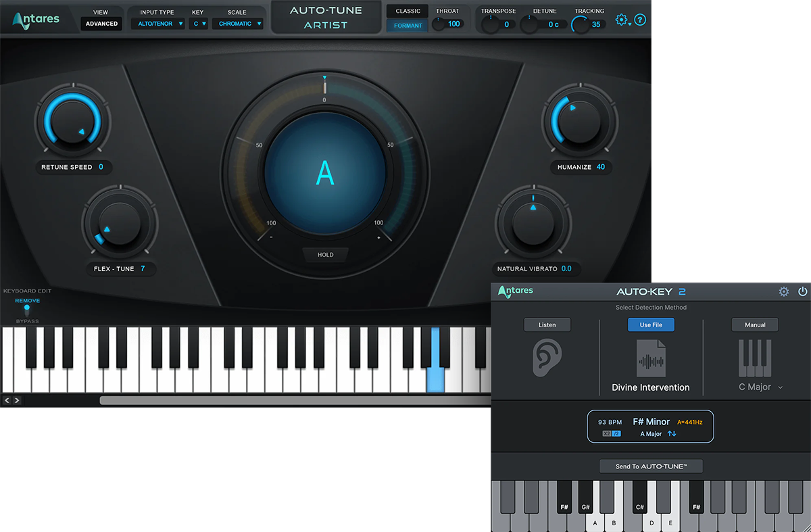This screenshot has height=532, width=811.
Task: Click the A Major relative key text
Action: pyautogui.click(x=652, y=434)
